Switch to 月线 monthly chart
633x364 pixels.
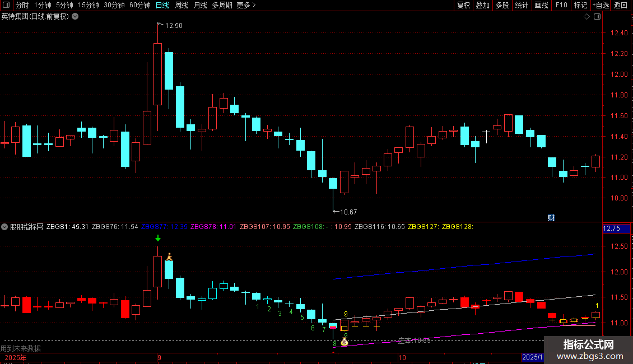200,5
